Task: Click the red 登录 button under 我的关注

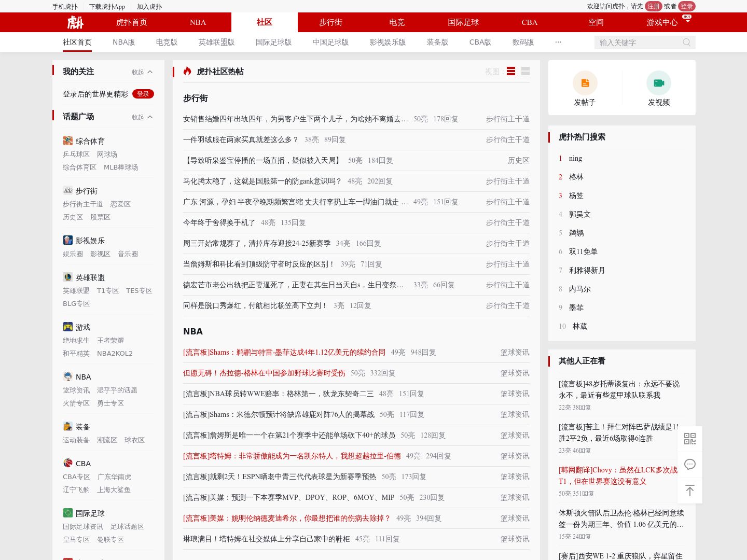Action: pos(143,94)
